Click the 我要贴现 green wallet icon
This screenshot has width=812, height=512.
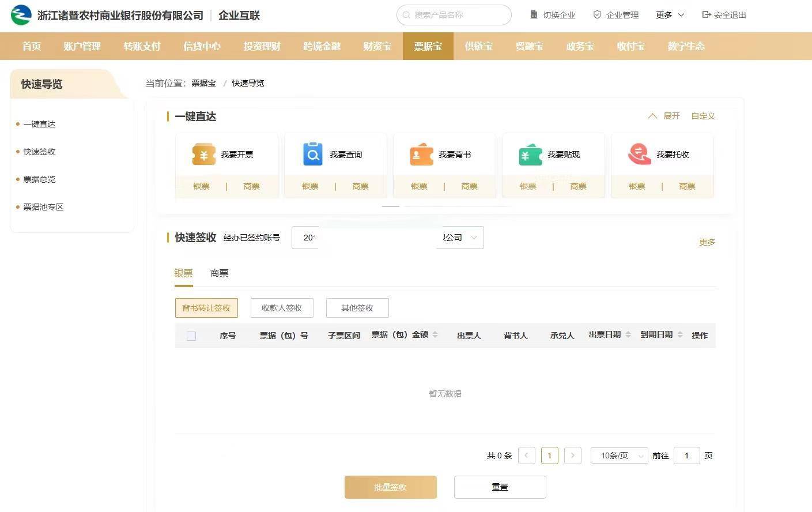[530, 155]
